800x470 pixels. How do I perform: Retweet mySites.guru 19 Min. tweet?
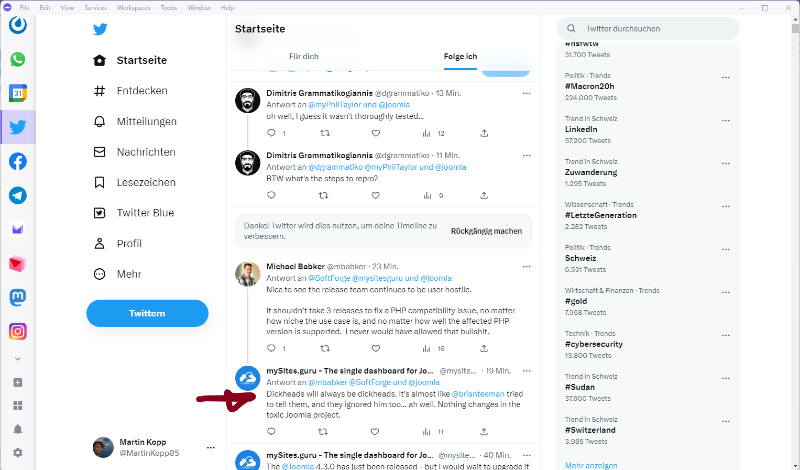pos(323,432)
